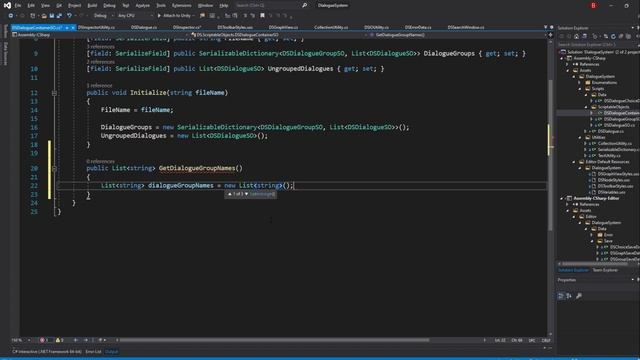Select TextUtility.cs in Solution Explorer
Viewport: 640px width, 360px height.
coord(609,156)
